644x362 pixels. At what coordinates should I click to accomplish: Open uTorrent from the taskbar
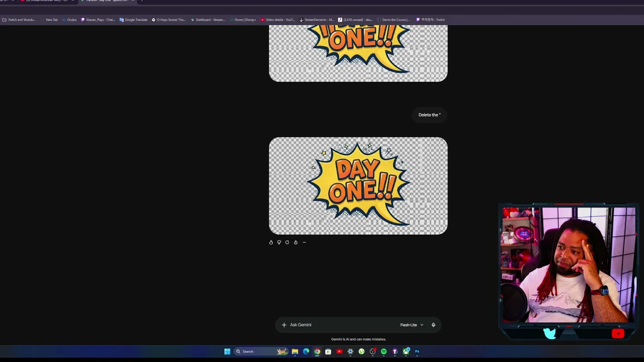coord(361,351)
